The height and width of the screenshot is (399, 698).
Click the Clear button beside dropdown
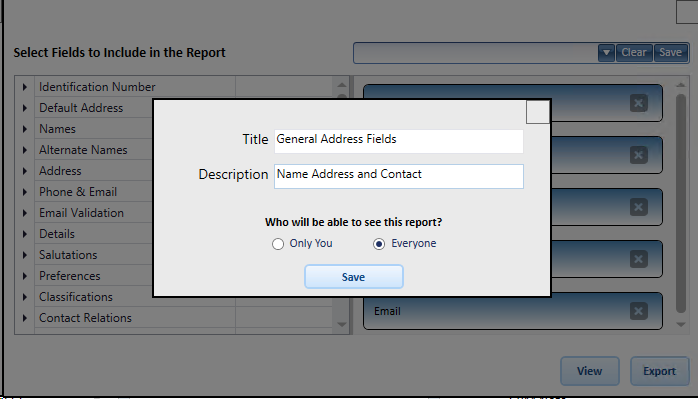tap(634, 53)
